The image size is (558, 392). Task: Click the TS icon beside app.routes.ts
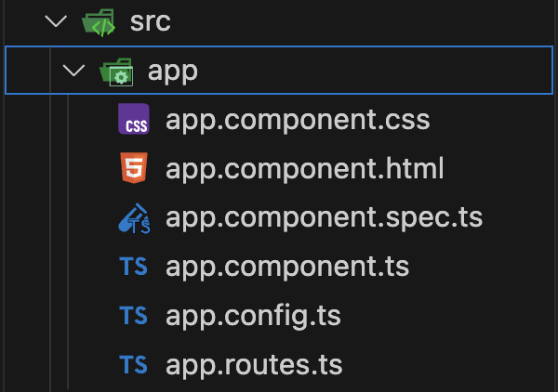point(134,365)
